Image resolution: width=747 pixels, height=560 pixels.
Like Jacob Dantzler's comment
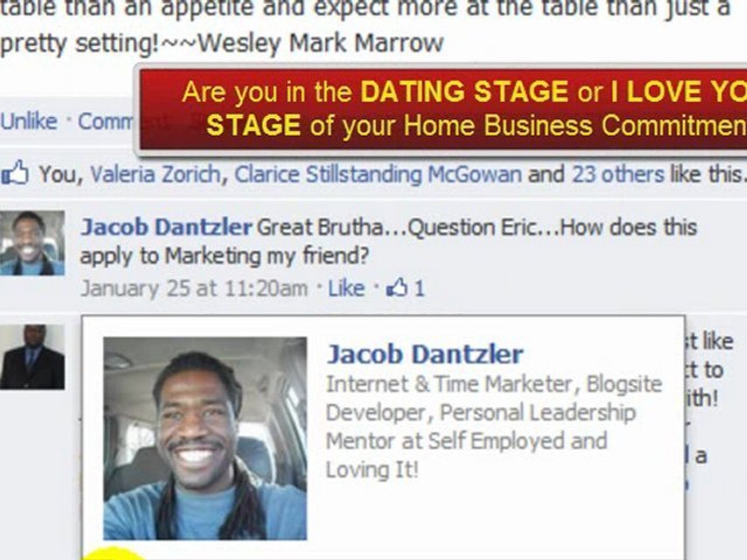tap(346, 288)
